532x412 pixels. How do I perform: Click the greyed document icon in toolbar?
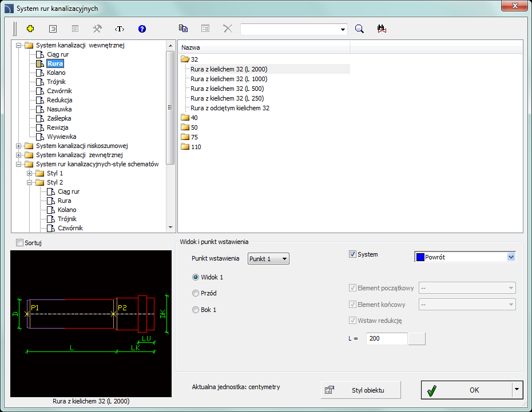click(76, 29)
